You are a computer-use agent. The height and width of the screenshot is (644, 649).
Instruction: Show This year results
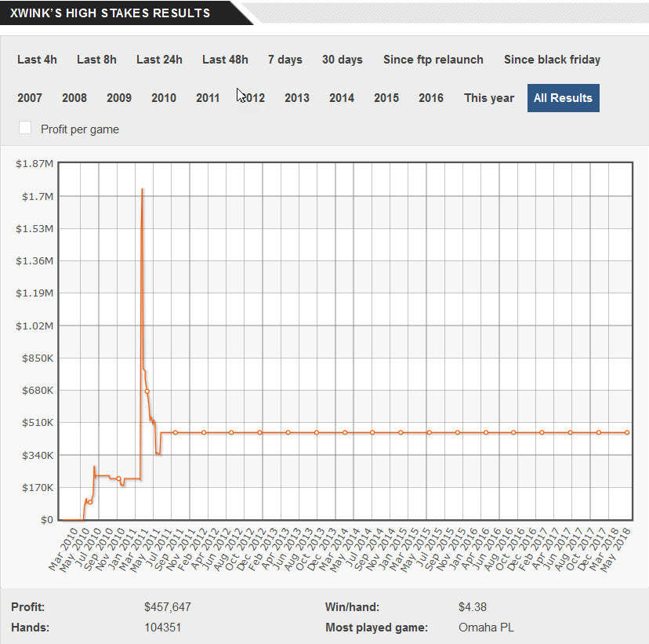click(x=489, y=98)
